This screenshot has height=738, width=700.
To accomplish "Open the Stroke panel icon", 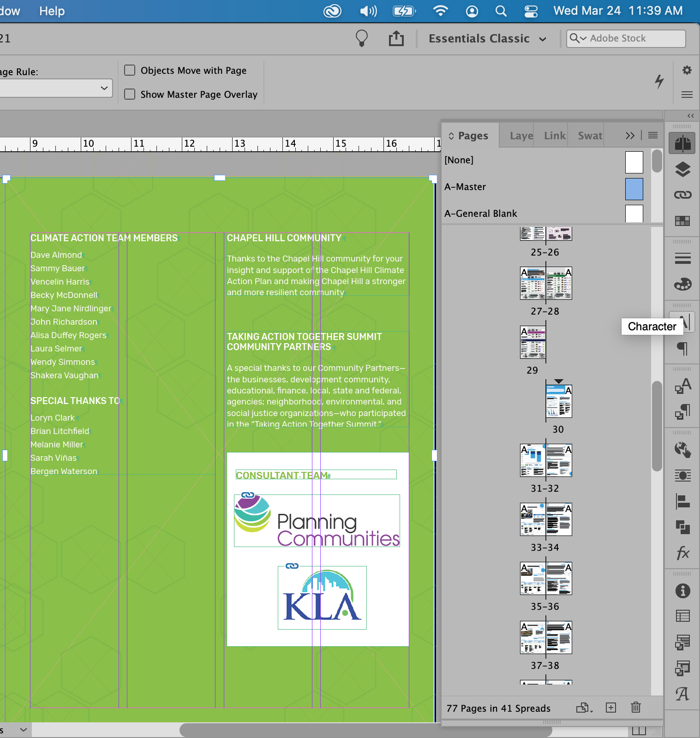I will [682, 258].
